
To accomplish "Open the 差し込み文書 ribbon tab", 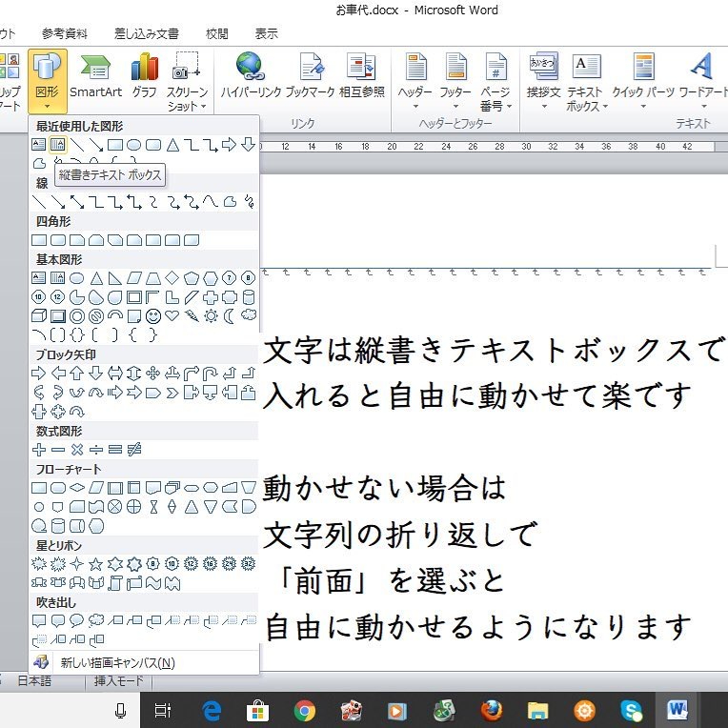I will [x=146, y=34].
